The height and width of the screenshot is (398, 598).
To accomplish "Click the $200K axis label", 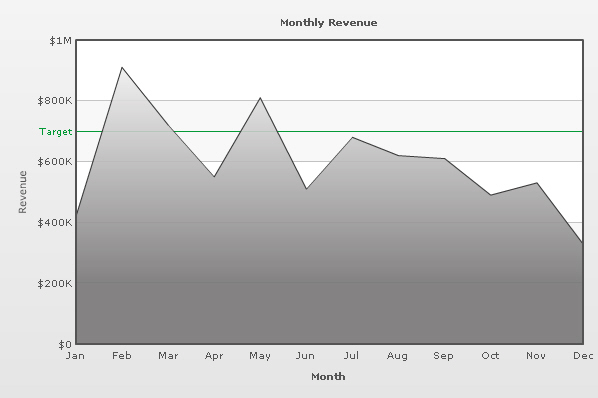I will point(55,284).
